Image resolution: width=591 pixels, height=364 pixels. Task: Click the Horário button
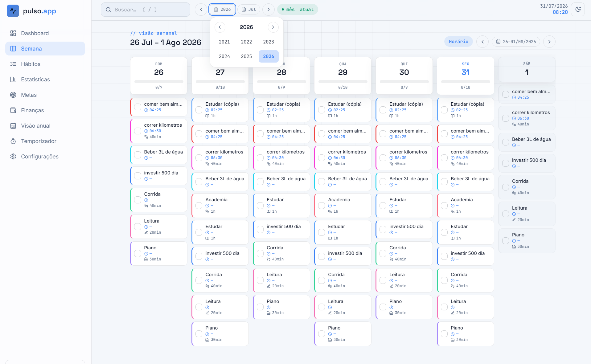coord(458,42)
